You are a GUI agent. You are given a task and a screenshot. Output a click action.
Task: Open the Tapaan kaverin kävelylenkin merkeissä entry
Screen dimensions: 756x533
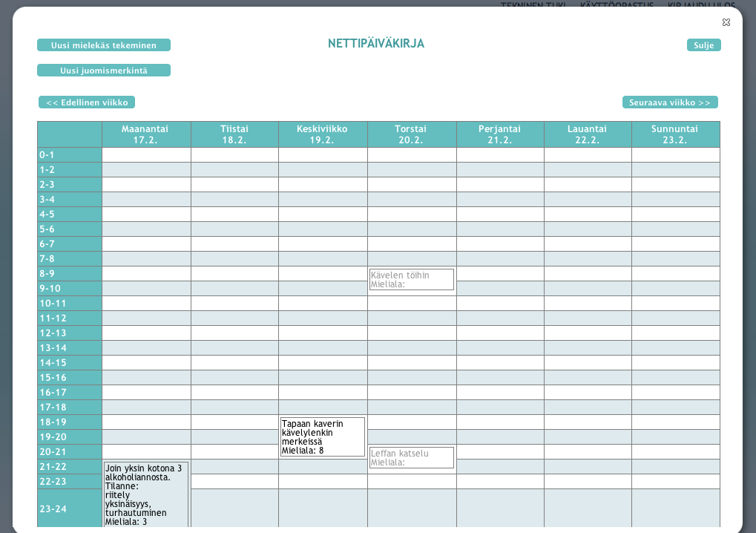[323, 437]
